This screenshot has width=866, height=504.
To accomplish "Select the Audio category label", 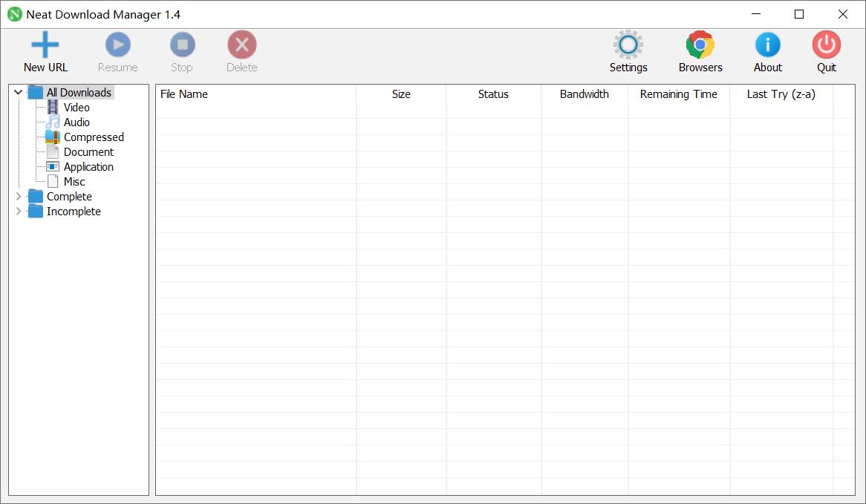I will point(76,122).
